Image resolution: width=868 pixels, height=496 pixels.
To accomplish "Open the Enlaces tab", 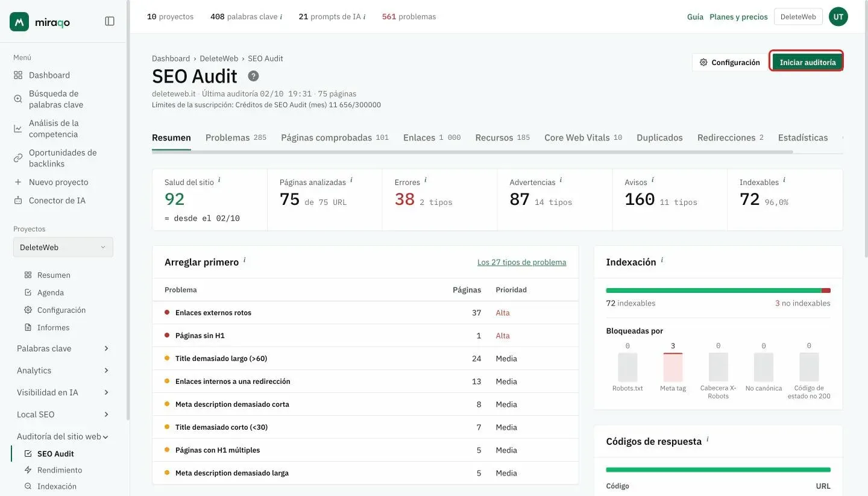I will [432, 137].
